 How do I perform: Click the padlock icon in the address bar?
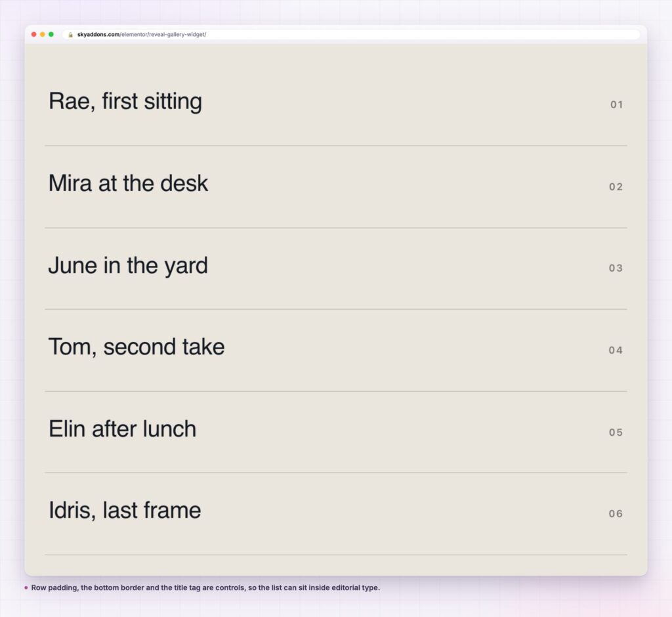coord(71,35)
